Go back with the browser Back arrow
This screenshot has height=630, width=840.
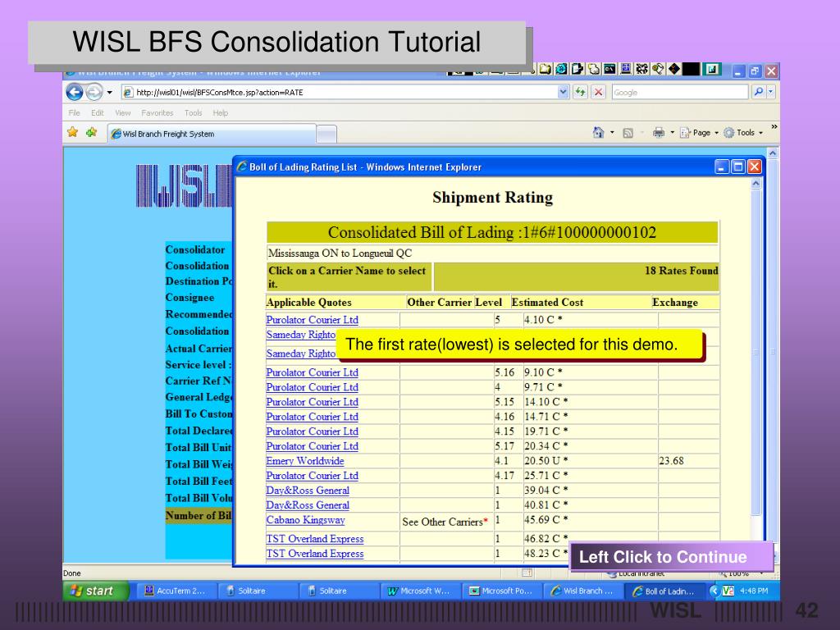click(75, 92)
